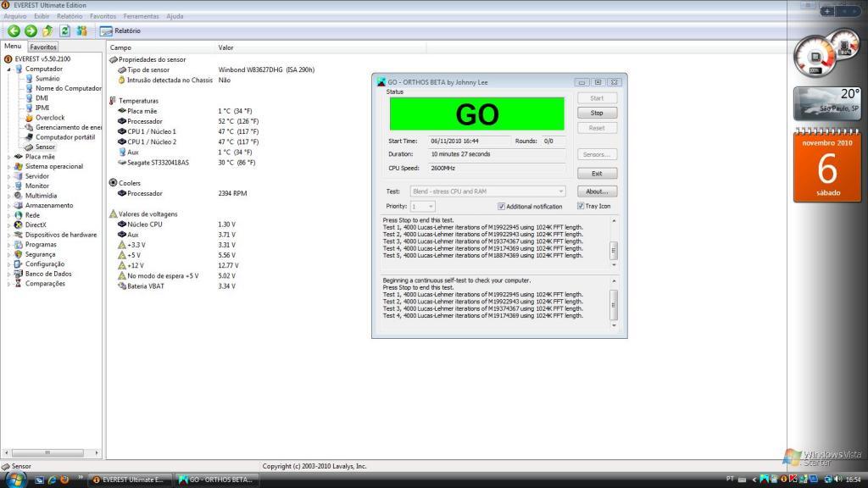Toggle the Tray Icon checkbox

581,206
